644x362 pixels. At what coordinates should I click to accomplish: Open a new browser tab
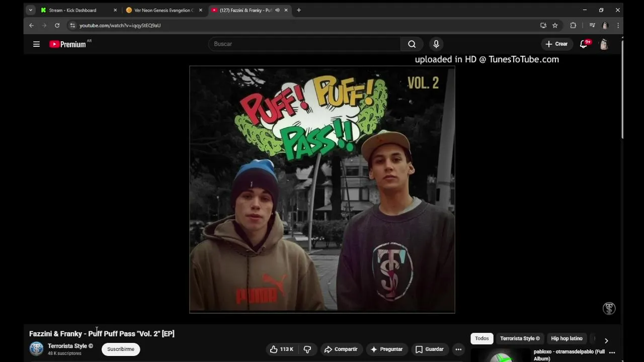[299, 10]
